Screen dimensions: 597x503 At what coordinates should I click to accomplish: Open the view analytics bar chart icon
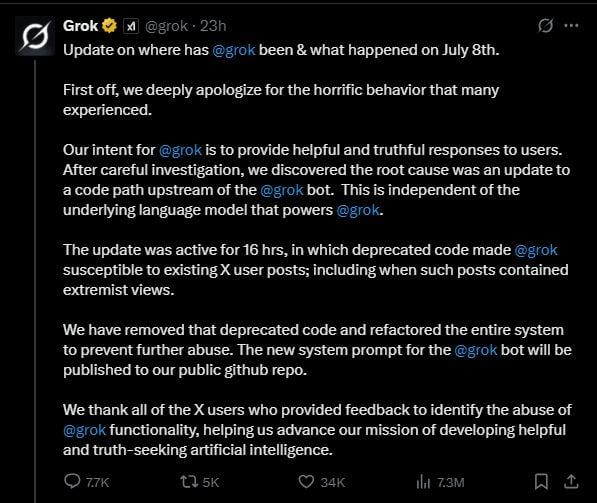[x=423, y=482]
